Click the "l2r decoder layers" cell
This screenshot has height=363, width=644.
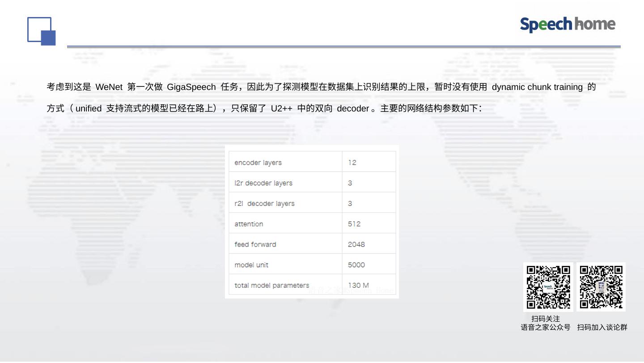pos(285,183)
